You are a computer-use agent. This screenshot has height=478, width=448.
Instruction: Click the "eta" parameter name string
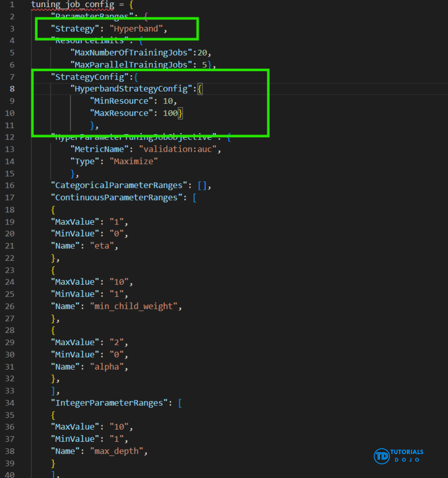click(x=103, y=246)
